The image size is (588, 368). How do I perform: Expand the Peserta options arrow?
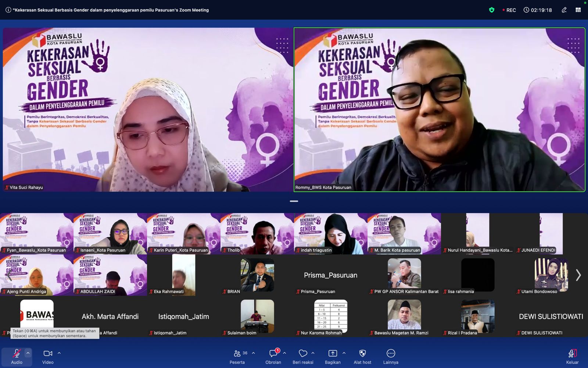253,353
